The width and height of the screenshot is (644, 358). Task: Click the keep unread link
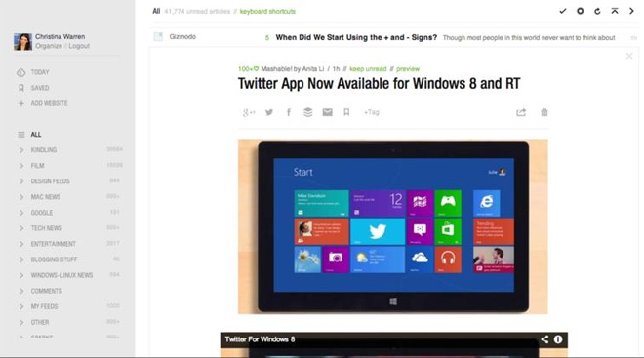click(368, 69)
